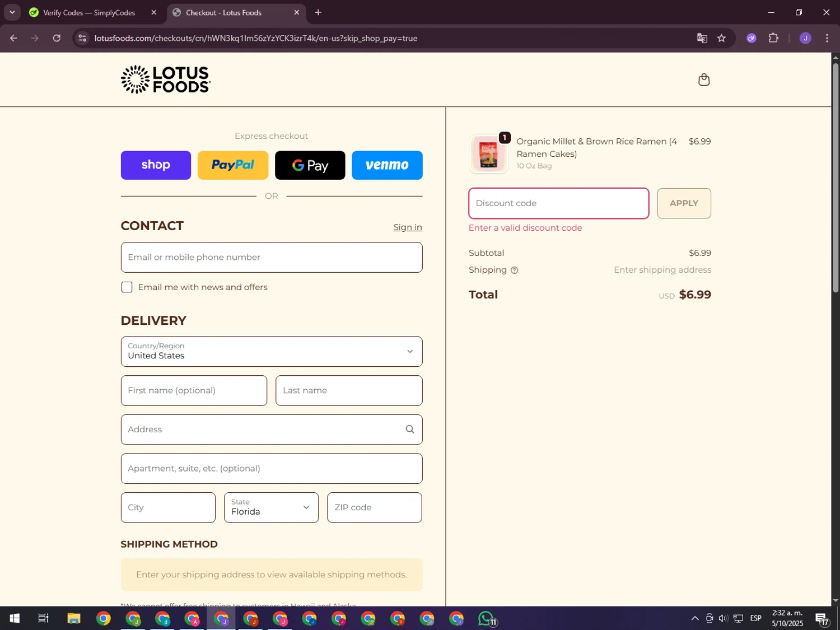Open the Windows Start menu

(x=15, y=618)
